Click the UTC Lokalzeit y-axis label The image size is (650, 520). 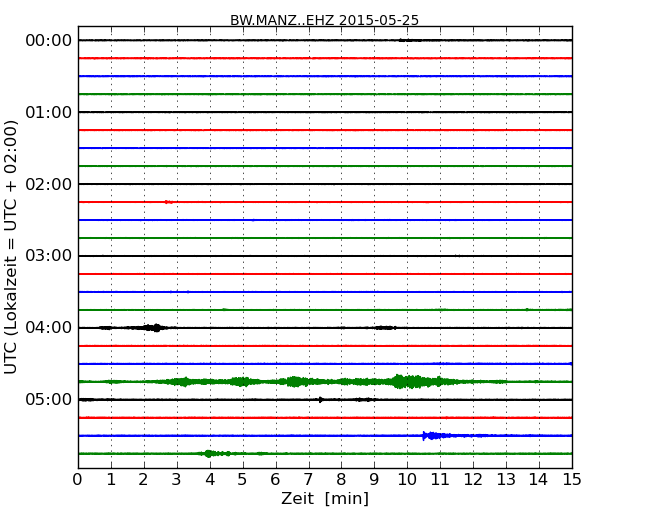coord(12,246)
